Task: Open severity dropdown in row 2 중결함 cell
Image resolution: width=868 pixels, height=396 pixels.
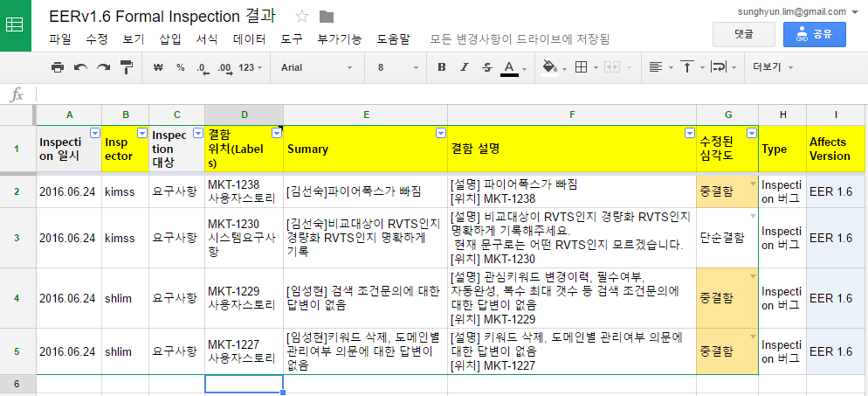Action: 753,184
